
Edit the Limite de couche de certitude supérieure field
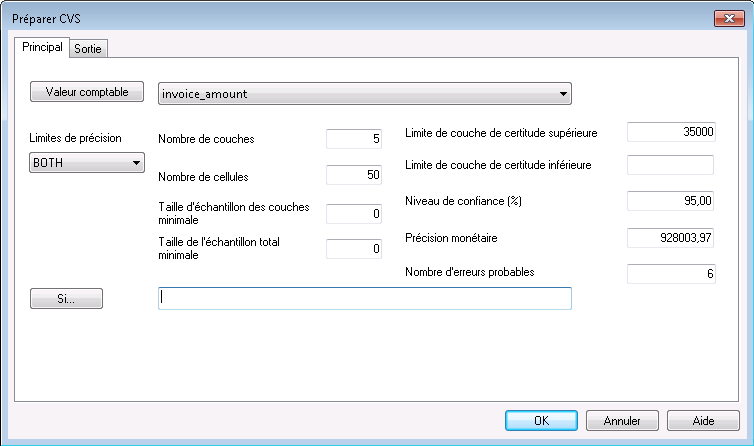pos(670,132)
